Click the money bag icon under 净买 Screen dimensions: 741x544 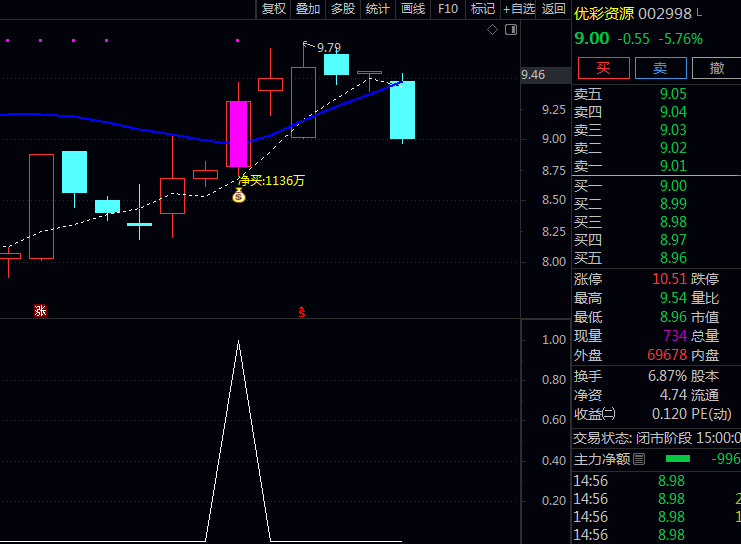point(239,195)
